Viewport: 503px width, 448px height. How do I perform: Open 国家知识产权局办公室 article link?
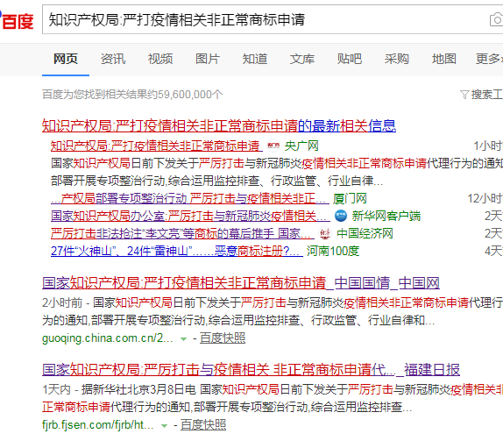point(190,216)
